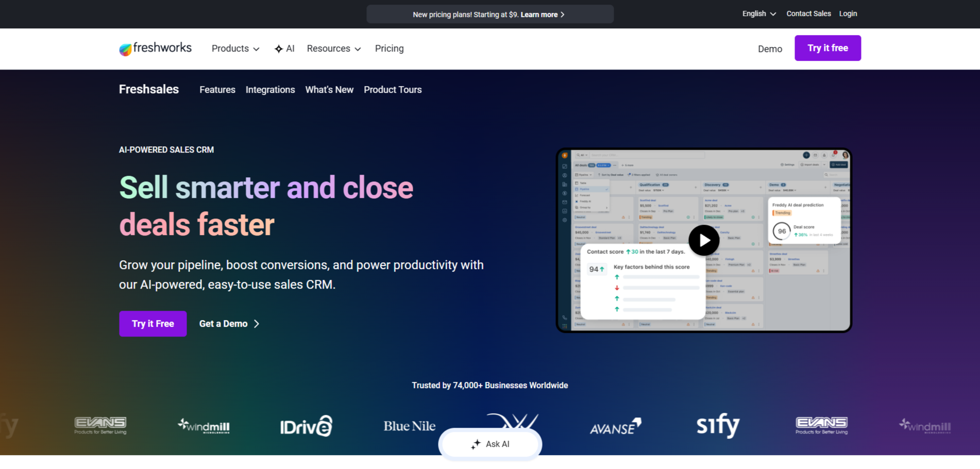
Task: Open What's New tab
Action: (329, 90)
